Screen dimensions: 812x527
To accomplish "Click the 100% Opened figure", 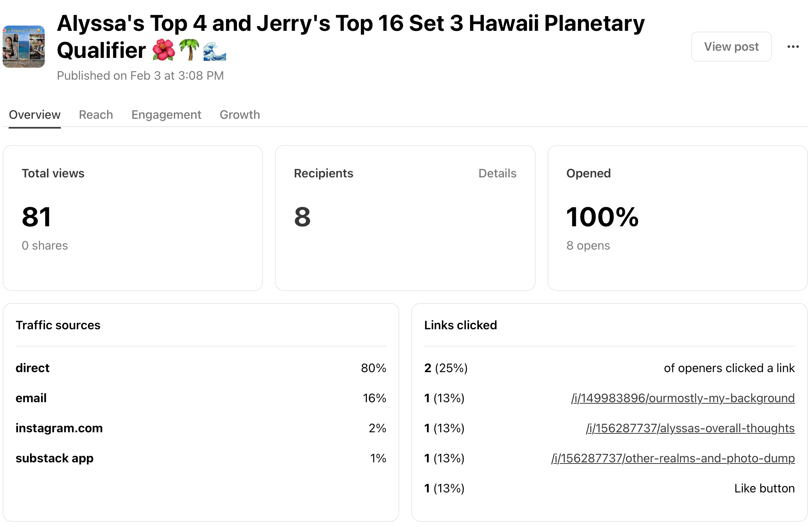I will 602,217.
